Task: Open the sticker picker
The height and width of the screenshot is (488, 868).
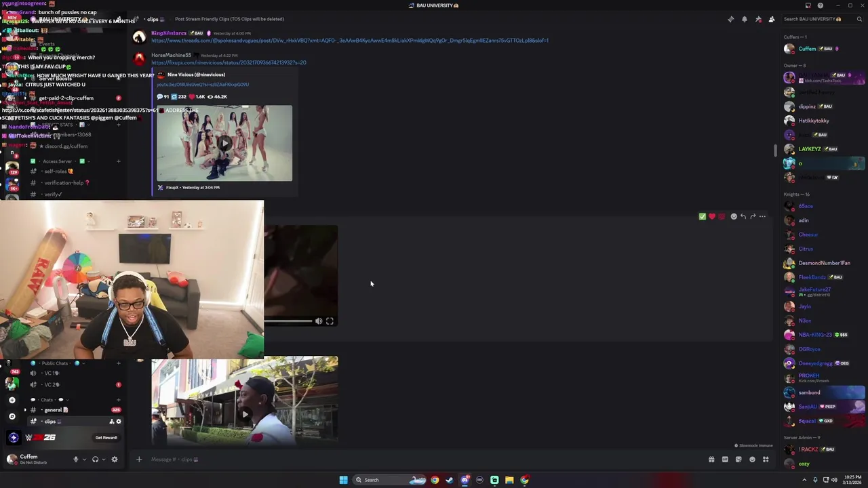Action: click(x=738, y=460)
